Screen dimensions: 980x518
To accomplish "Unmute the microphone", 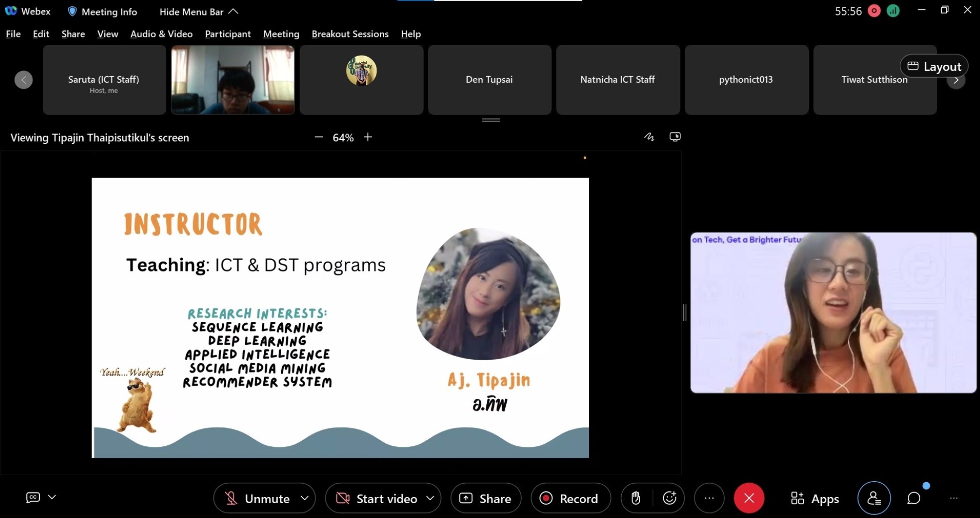I will coord(257,498).
